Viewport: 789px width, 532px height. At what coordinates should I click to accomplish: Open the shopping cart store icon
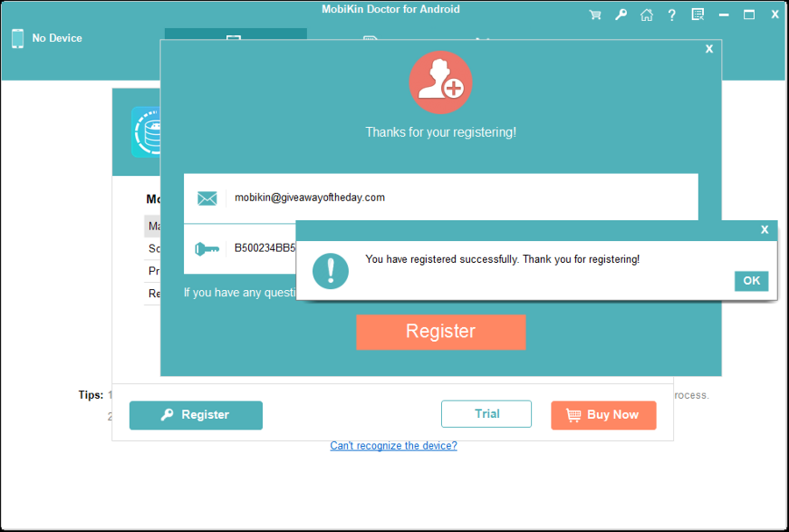pos(595,14)
